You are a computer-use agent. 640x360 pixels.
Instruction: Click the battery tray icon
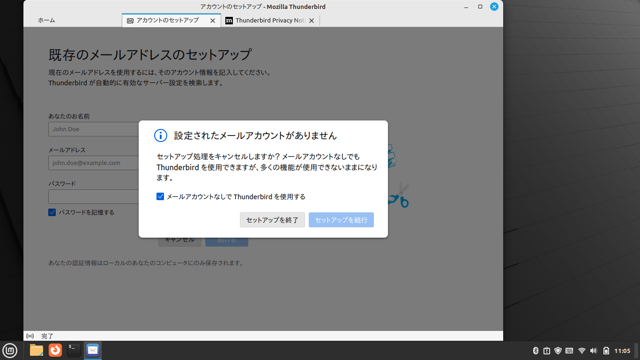point(606,351)
